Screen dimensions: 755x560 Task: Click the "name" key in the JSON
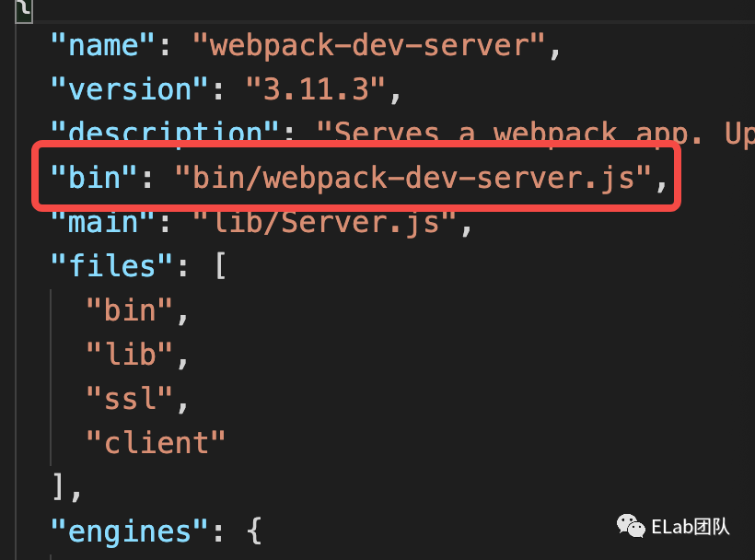[x=102, y=45]
